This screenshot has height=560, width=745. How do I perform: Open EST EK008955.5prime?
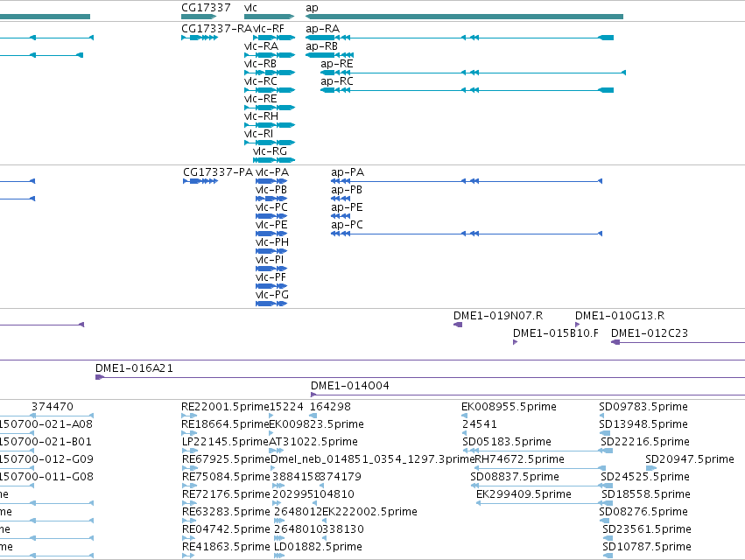coord(509,407)
